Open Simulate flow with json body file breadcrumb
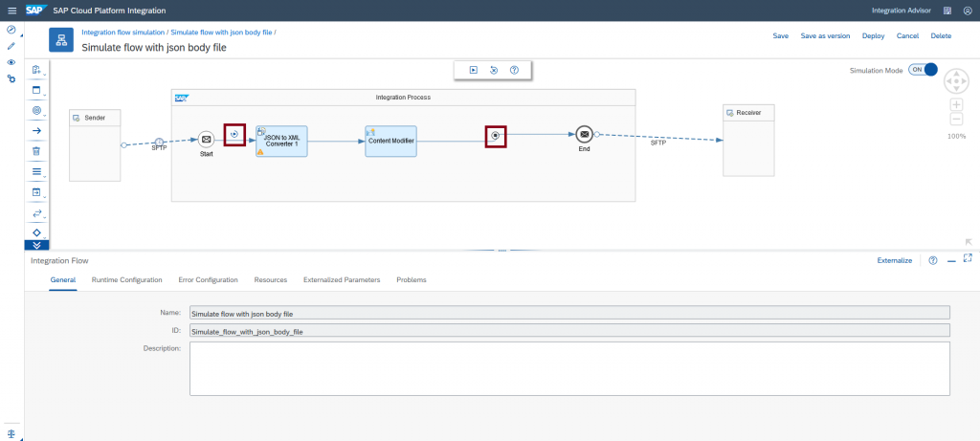Screen dimensions: 980x441 coord(221,32)
